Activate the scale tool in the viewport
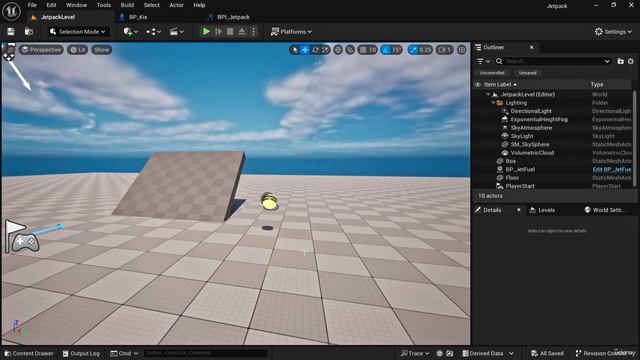Viewport: 640px width, 360px height. (x=325, y=50)
